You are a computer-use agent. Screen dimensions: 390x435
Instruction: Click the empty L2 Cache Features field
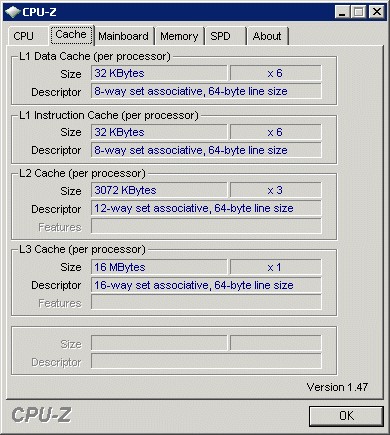(206, 226)
